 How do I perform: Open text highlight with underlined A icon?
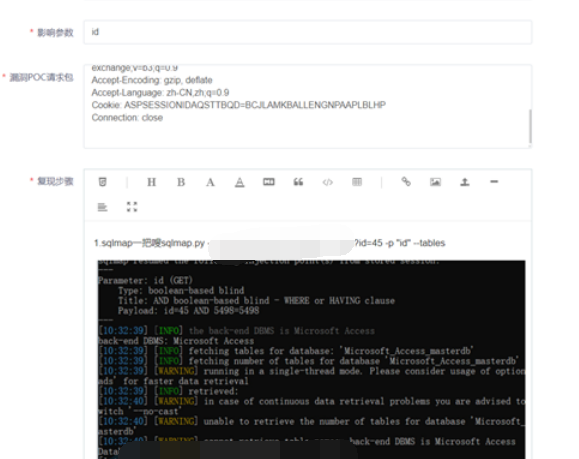(x=240, y=182)
